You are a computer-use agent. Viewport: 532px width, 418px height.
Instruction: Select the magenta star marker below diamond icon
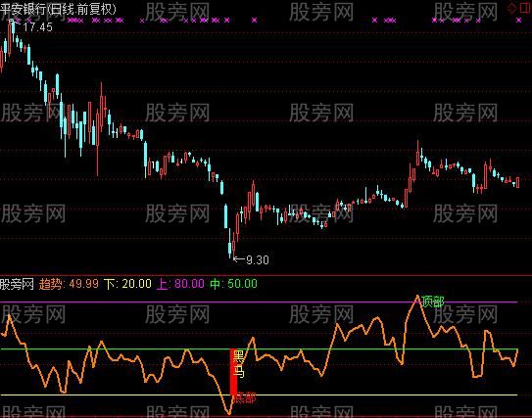(518, 21)
